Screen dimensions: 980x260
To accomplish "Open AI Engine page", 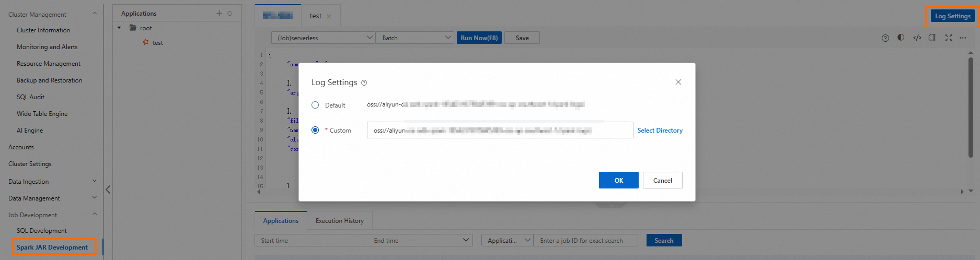I will (30, 131).
